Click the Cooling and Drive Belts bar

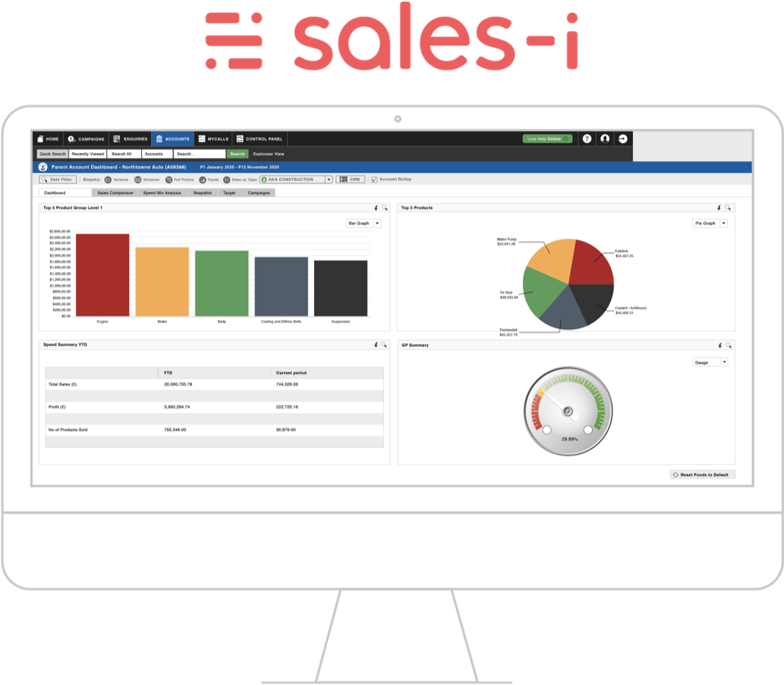(281, 287)
